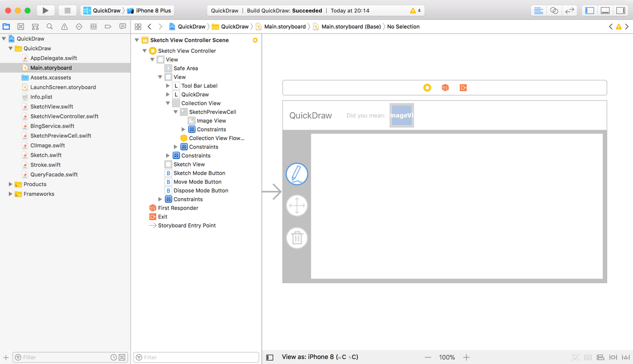Open the Test navigator tab

tap(79, 27)
